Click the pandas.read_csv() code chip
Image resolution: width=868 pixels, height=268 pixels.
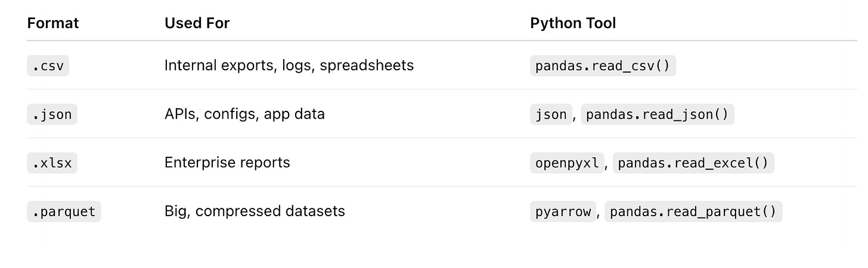pyautogui.click(x=603, y=66)
